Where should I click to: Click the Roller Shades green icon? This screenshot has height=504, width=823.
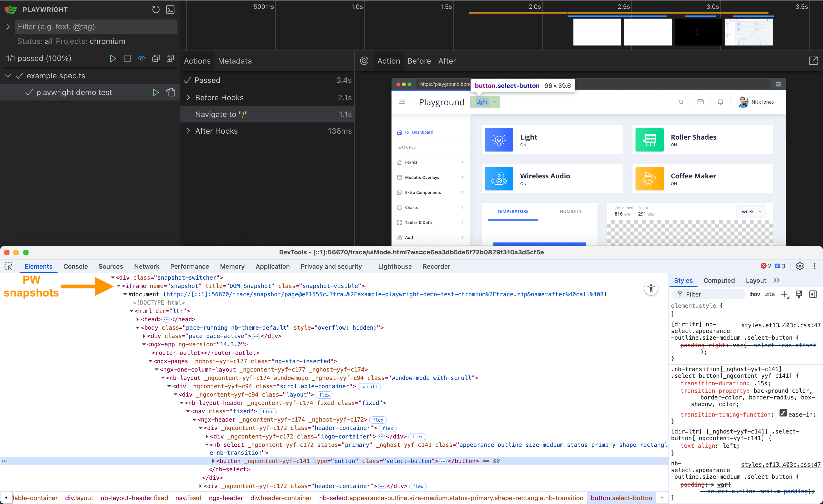(x=649, y=140)
